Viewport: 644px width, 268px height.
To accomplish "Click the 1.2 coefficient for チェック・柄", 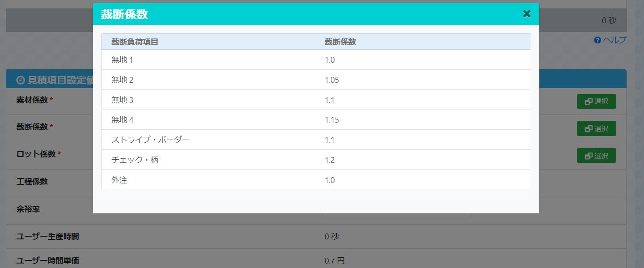I will tap(330, 160).
